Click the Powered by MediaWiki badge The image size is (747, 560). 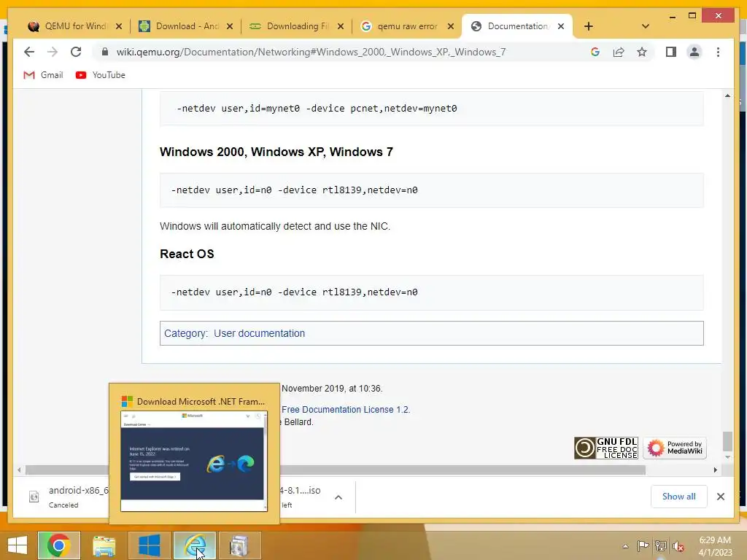(x=675, y=448)
